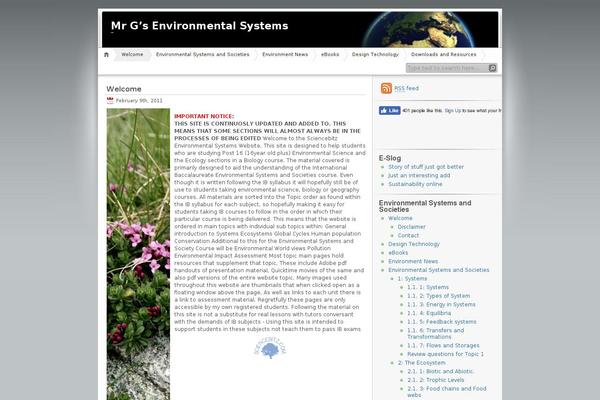Open '1.1. 2: Types of System' subtopic
This screenshot has width=600, height=400.
click(x=439, y=296)
